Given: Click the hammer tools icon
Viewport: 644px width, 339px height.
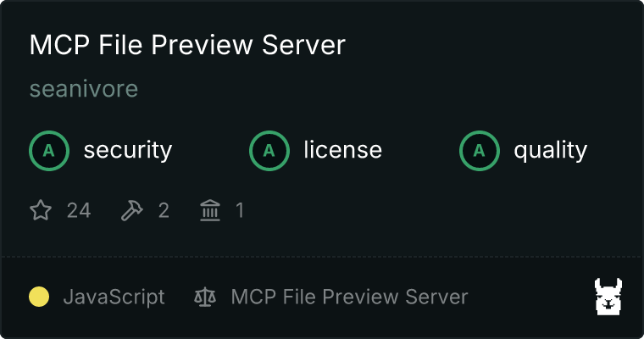Looking at the screenshot, I should pyautogui.click(x=132, y=210).
